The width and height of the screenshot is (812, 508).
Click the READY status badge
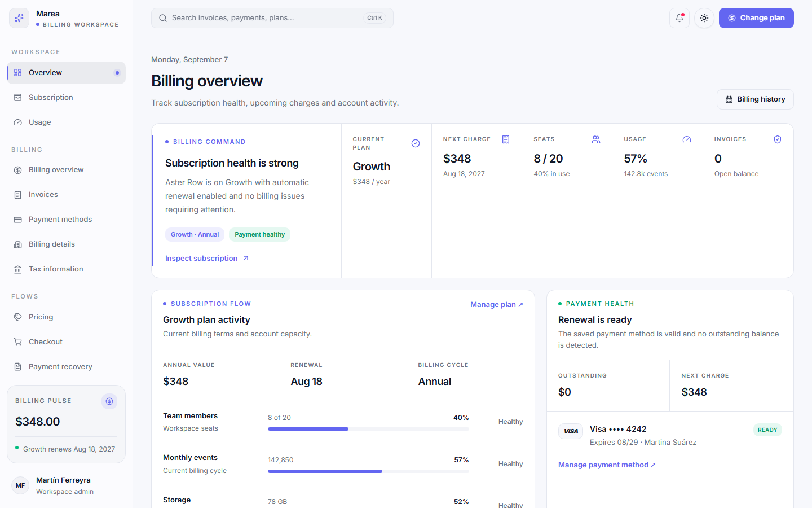(767, 430)
